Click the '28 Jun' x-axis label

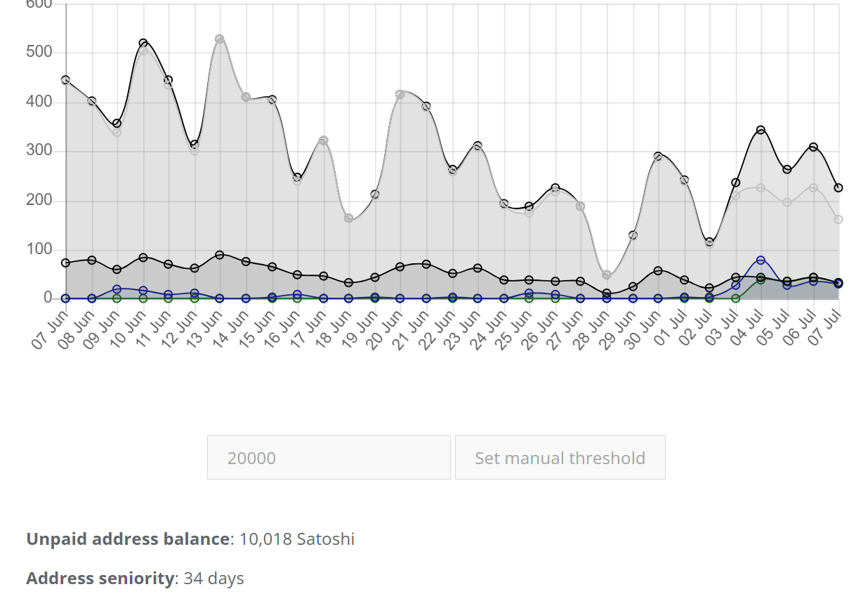tap(591, 329)
